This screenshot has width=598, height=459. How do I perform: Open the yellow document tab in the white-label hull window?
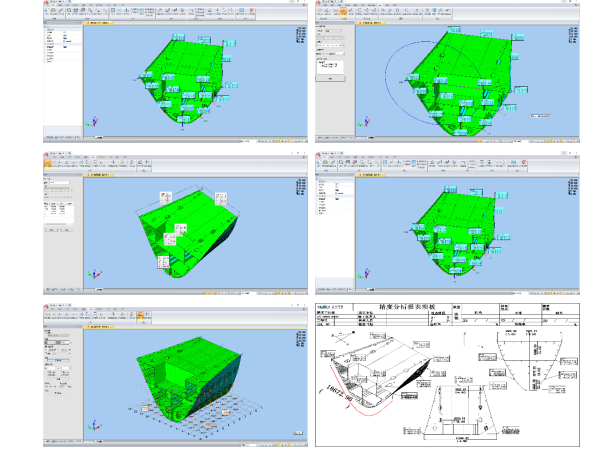pos(98,175)
